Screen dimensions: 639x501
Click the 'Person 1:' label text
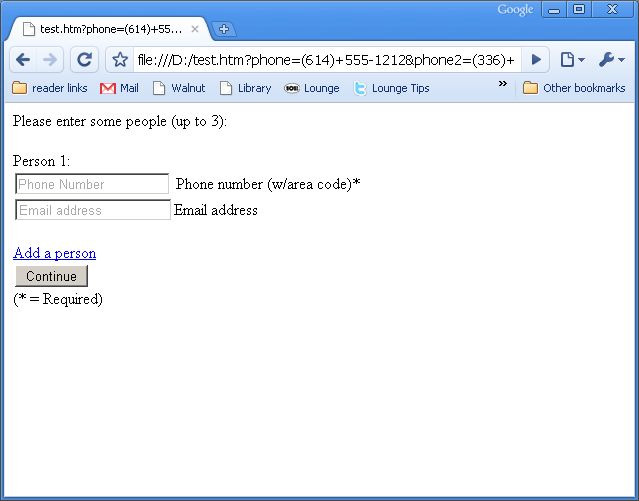click(42, 161)
